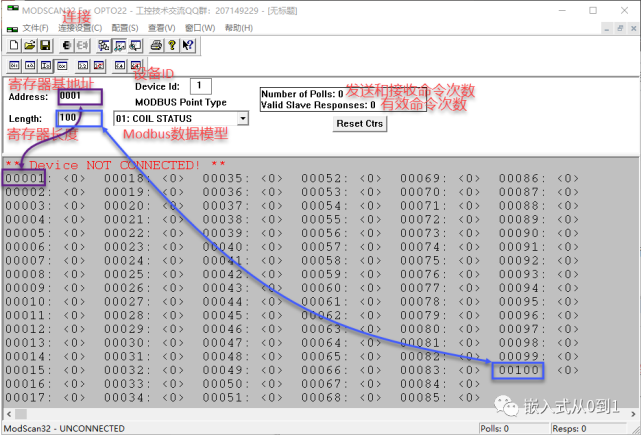
Task: Set display format to Hex (0x icon)
Action: click(x=62, y=65)
